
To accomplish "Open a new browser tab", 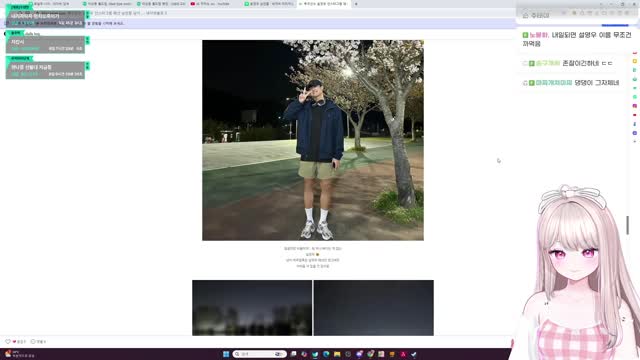I will [356, 4].
